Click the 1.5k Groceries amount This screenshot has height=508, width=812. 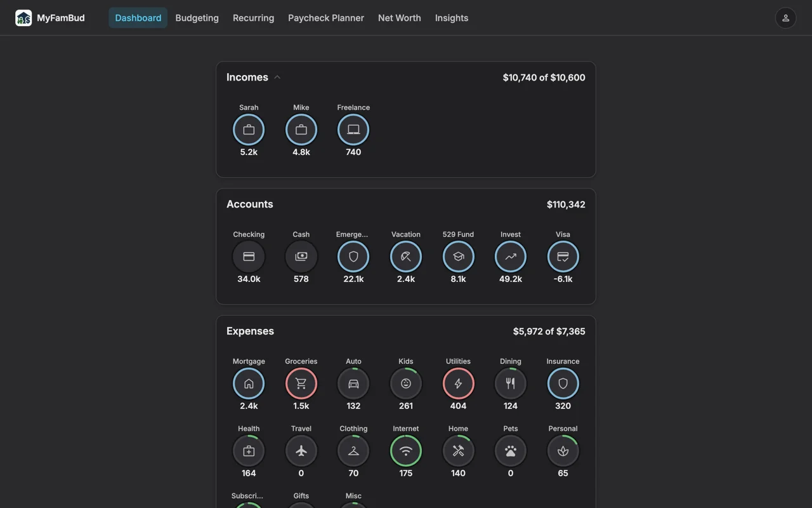click(x=301, y=406)
